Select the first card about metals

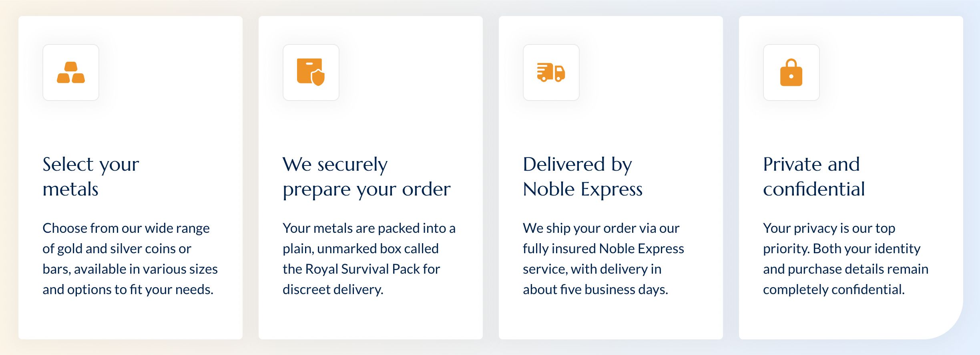click(131, 177)
